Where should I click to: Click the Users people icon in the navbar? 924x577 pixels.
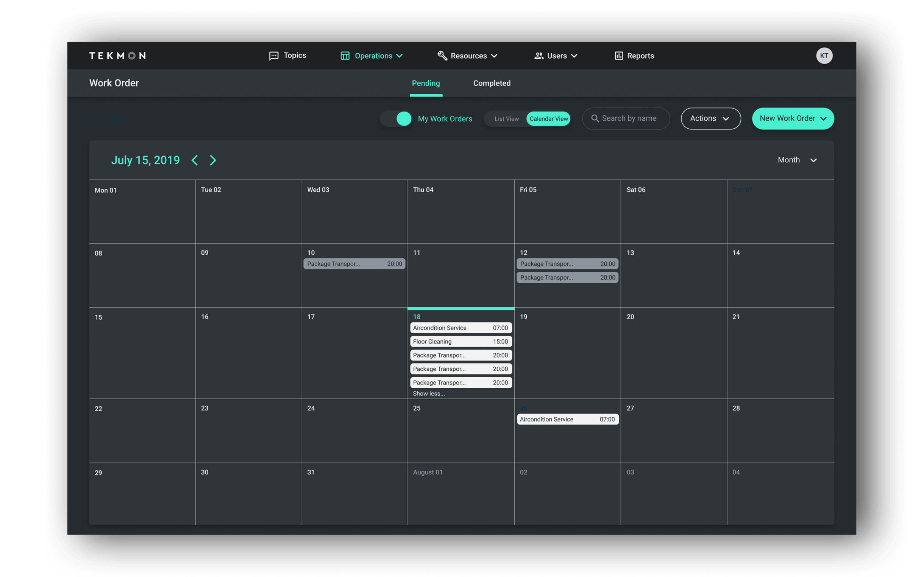[539, 56]
